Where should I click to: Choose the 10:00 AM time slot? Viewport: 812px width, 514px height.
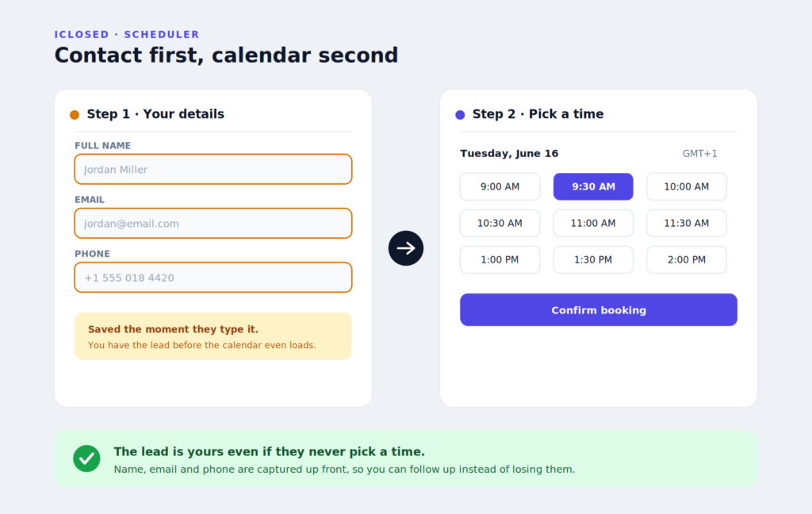pyautogui.click(x=686, y=186)
